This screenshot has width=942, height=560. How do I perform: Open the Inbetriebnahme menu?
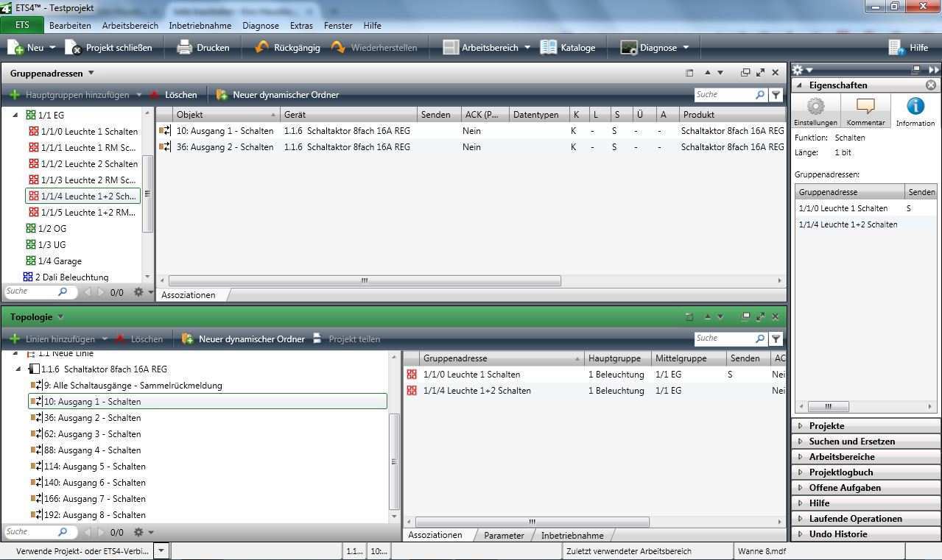click(x=200, y=25)
